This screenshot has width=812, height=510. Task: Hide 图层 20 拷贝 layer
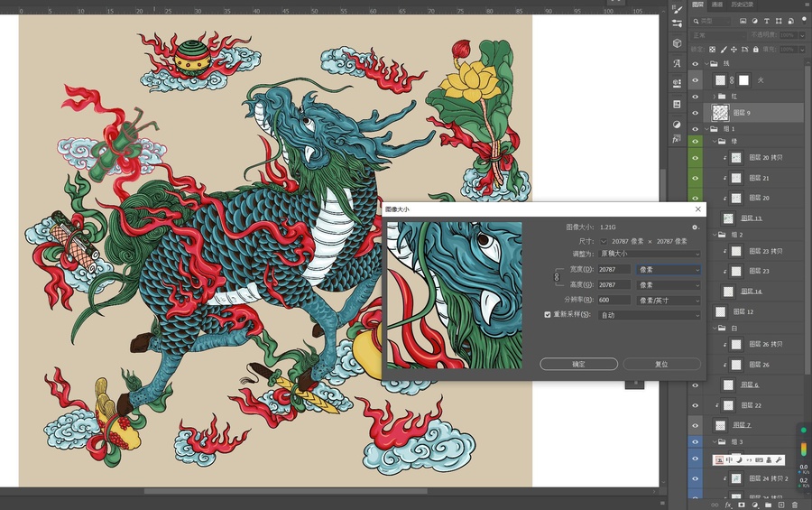point(696,158)
